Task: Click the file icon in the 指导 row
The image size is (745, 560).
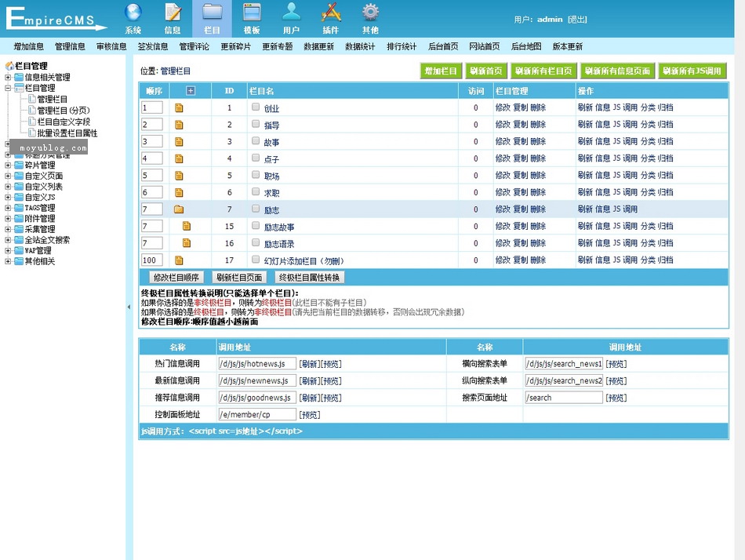Action: coord(179,125)
